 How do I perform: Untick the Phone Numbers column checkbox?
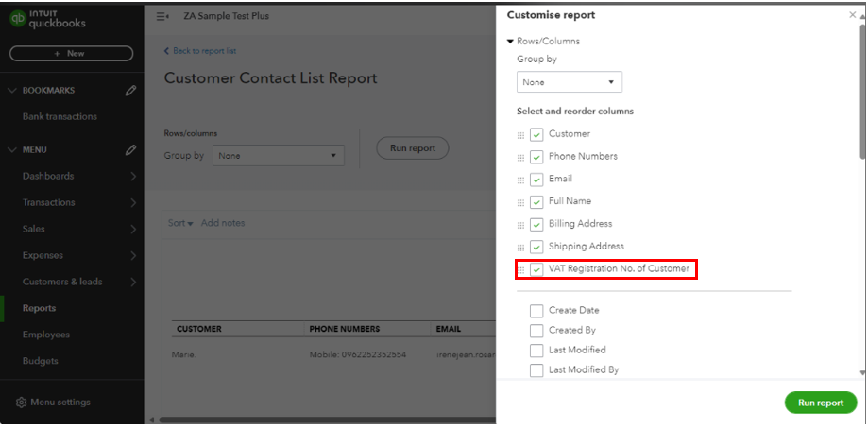[536, 157]
